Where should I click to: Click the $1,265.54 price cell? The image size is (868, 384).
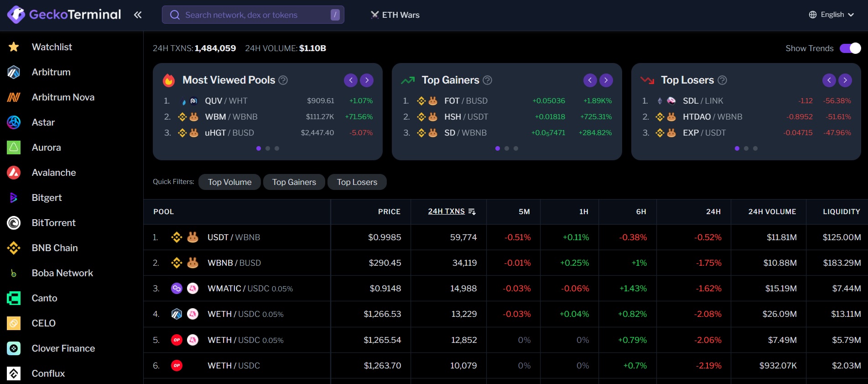point(382,340)
